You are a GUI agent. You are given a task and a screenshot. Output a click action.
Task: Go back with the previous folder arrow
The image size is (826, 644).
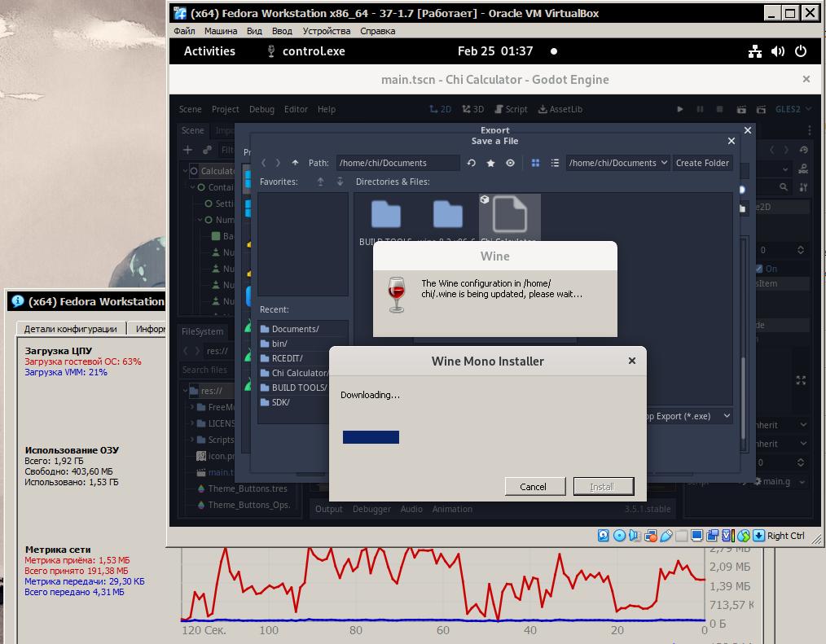point(263,163)
